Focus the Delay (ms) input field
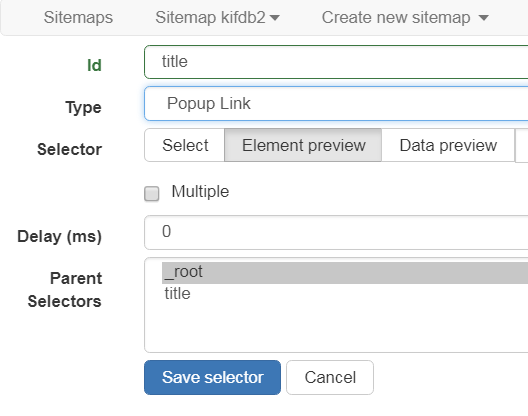This screenshot has height=416, width=528. 336,232
